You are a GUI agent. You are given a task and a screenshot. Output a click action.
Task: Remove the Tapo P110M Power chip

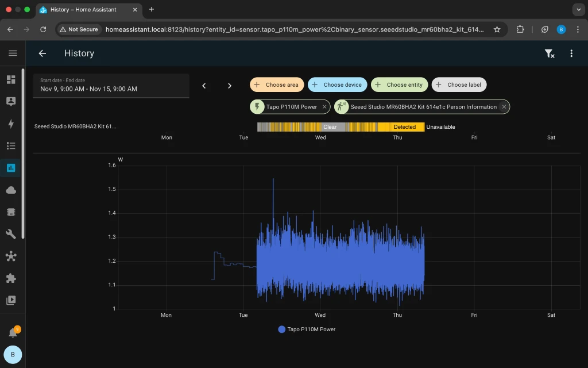tap(324, 107)
